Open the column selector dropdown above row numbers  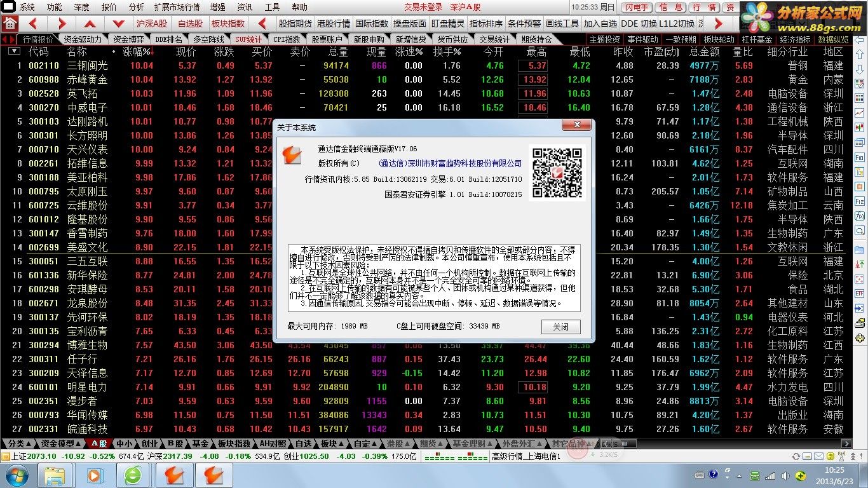(14, 51)
